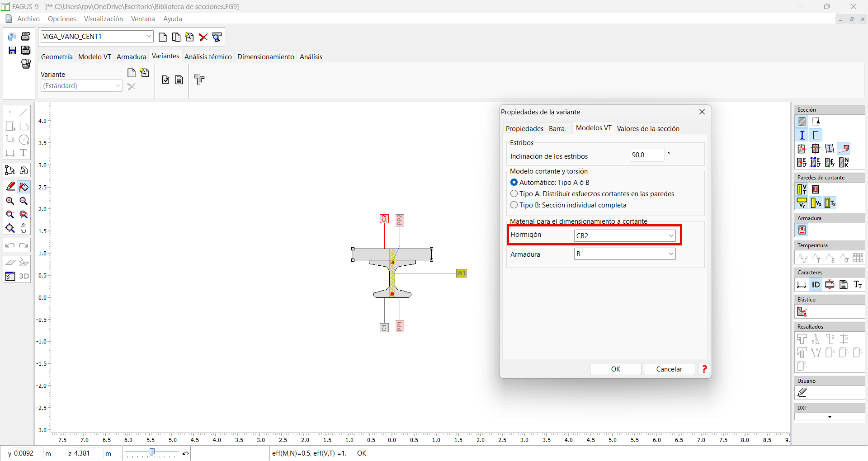Click the red X delete section icon
868x461 pixels.
[203, 37]
